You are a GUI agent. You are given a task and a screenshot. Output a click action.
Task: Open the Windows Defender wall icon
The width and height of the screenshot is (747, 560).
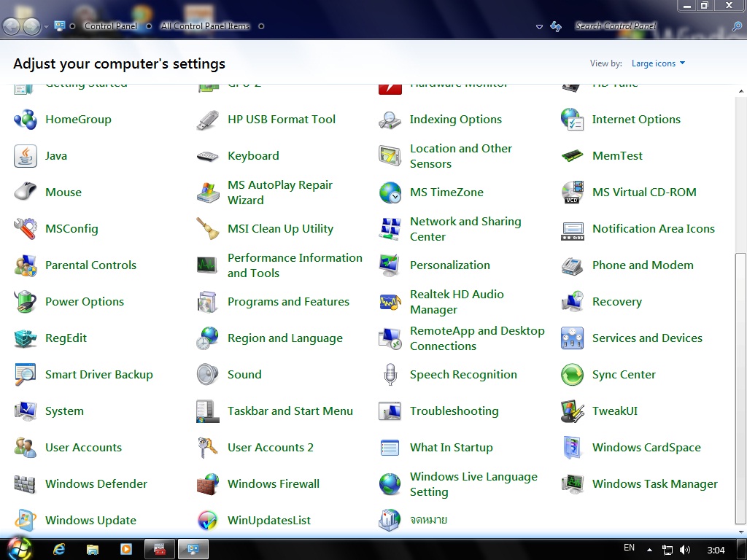point(26,484)
